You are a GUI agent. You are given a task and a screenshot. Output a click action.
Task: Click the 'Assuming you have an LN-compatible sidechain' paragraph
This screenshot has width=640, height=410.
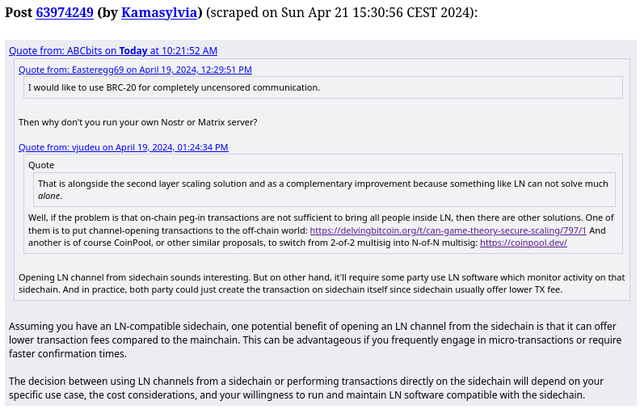point(315,340)
